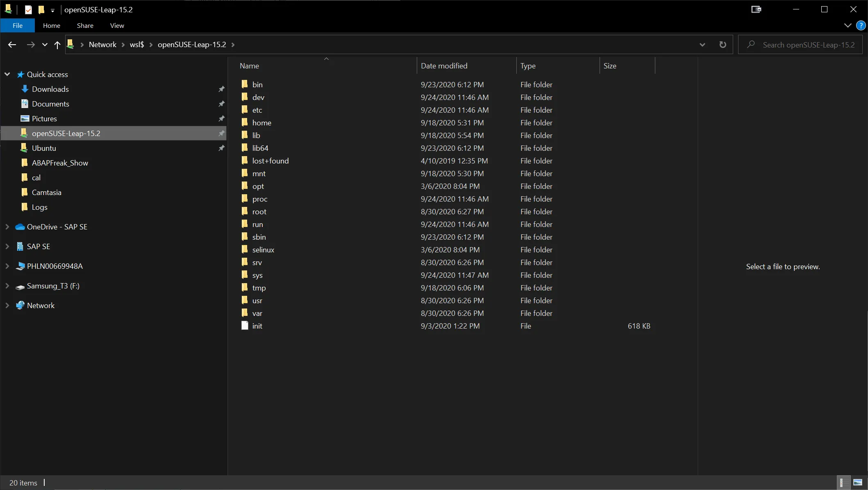The width and height of the screenshot is (868, 490).
Task: Click the folder icon in the address bar
Action: 71,44
